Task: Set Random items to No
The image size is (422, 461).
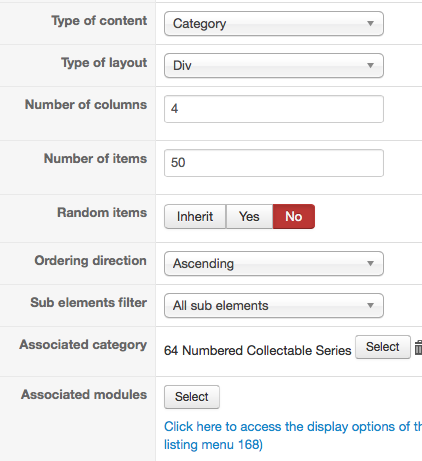Action: [294, 216]
